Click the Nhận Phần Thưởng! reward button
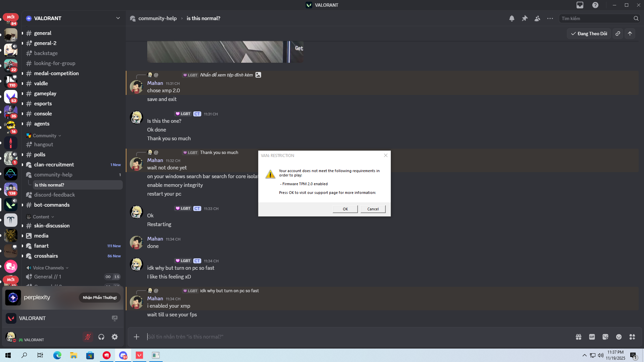 tap(100, 298)
